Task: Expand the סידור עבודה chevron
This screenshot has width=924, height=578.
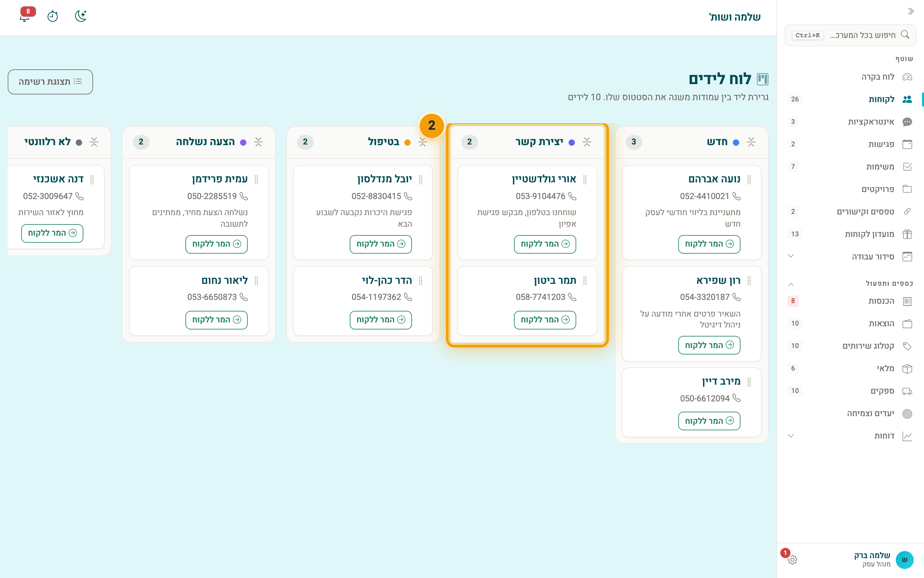Action: 791,256
